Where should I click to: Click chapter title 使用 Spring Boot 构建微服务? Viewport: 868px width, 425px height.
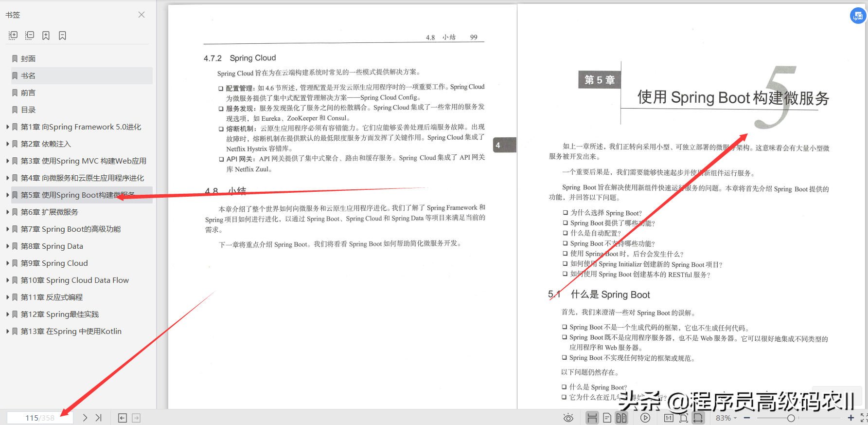pyautogui.click(x=733, y=97)
